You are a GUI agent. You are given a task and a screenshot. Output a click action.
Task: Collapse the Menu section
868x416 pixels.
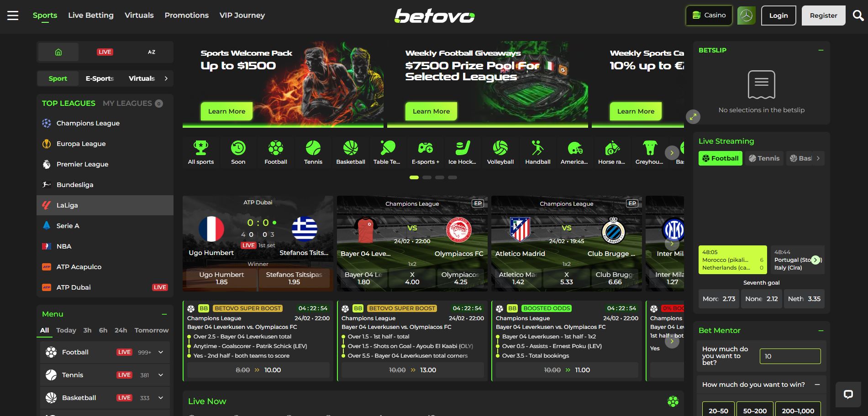(164, 314)
